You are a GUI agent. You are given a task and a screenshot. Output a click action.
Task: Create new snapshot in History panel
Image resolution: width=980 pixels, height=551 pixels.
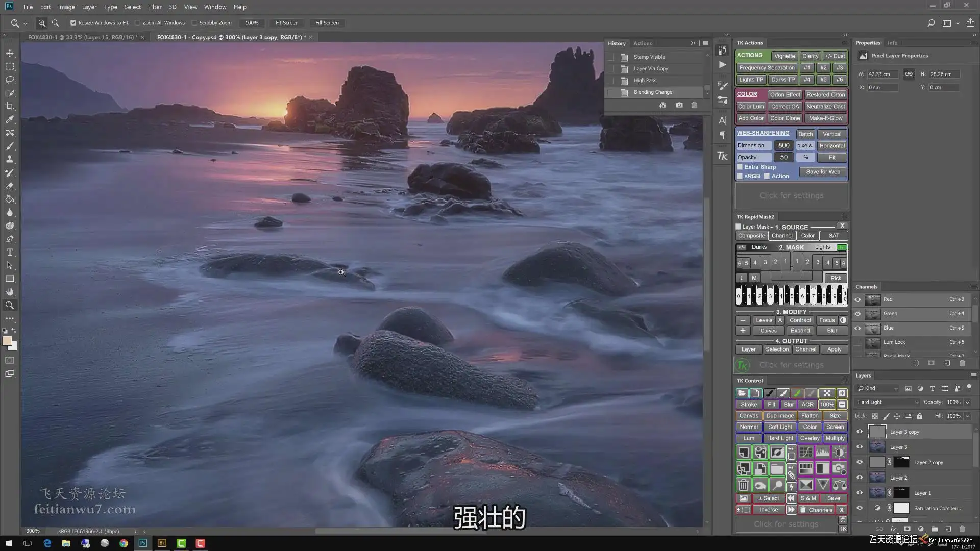tap(679, 105)
